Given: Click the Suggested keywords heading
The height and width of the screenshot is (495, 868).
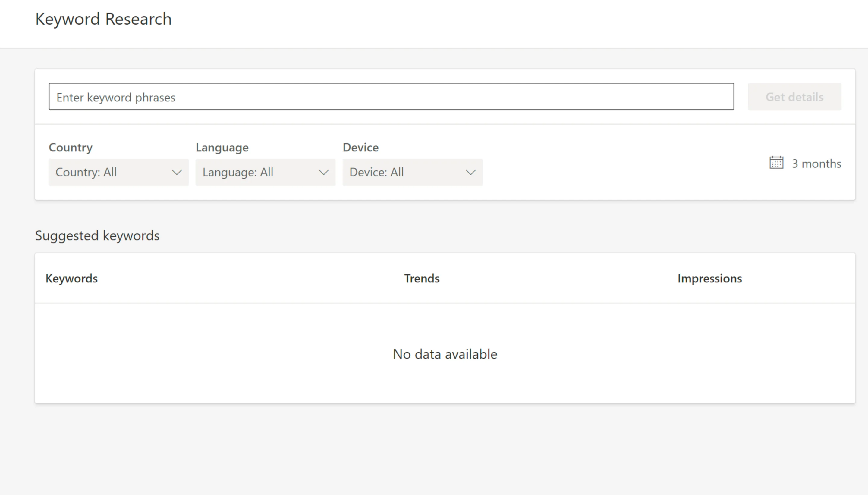Looking at the screenshot, I should coord(97,235).
